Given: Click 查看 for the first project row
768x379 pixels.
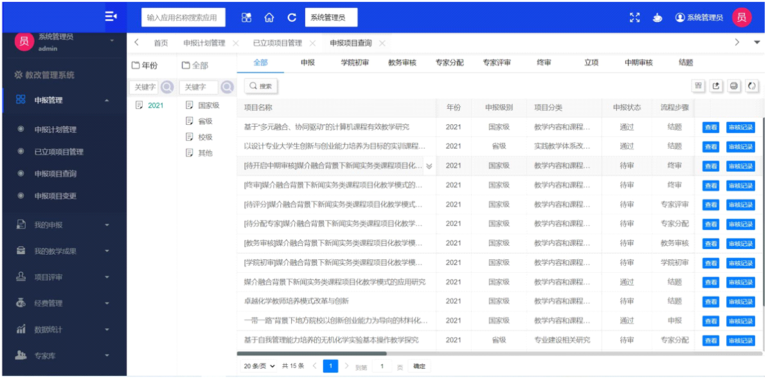Looking at the screenshot, I should [711, 127].
